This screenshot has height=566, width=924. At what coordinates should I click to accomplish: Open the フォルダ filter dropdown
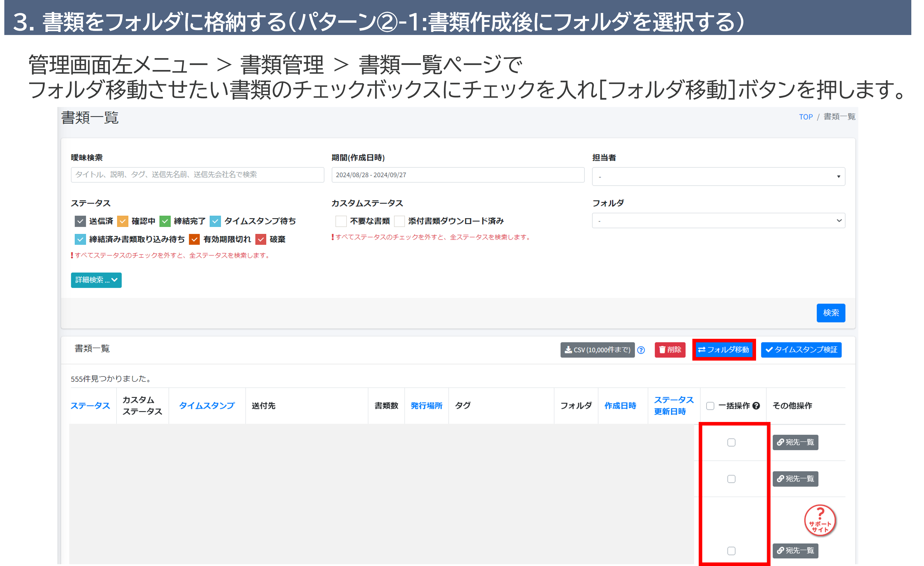[x=718, y=221]
